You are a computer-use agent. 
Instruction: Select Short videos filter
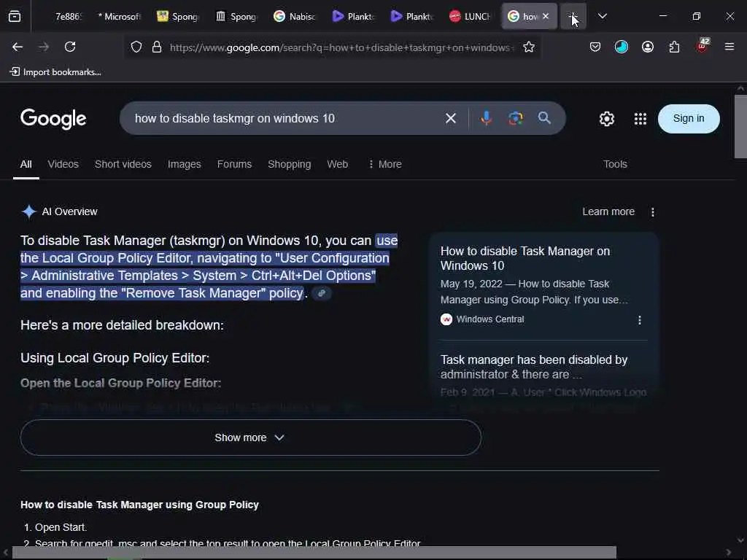(x=123, y=164)
